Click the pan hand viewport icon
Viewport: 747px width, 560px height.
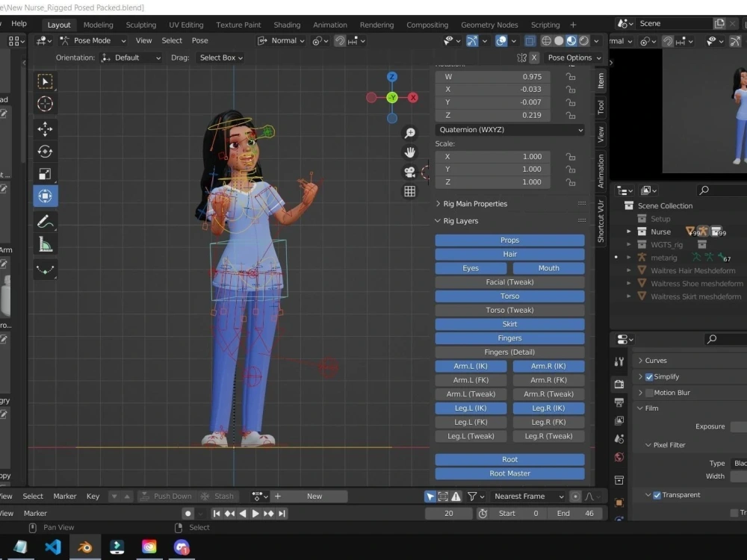[x=409, y=152]
